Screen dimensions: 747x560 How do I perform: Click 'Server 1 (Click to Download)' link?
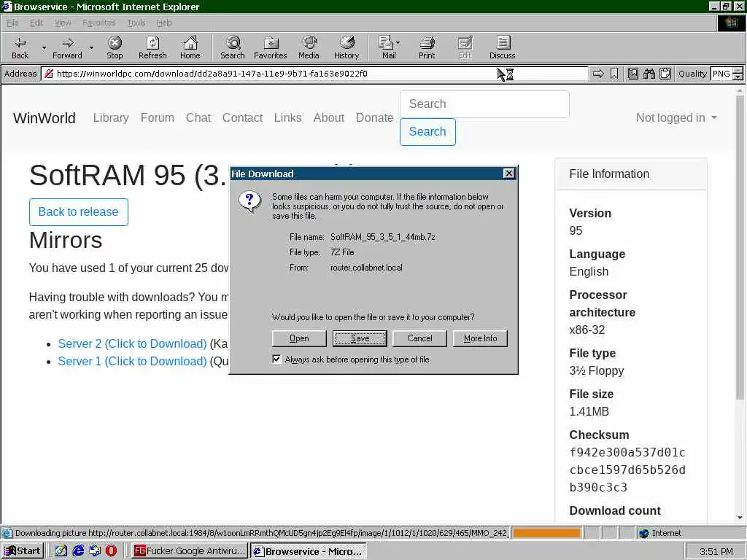(x=132, y=361)
